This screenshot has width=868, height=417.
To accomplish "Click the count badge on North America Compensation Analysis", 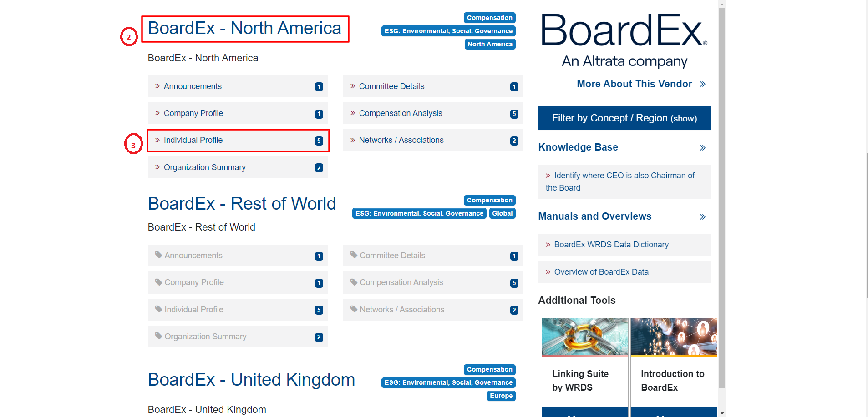I will point(514,114).
